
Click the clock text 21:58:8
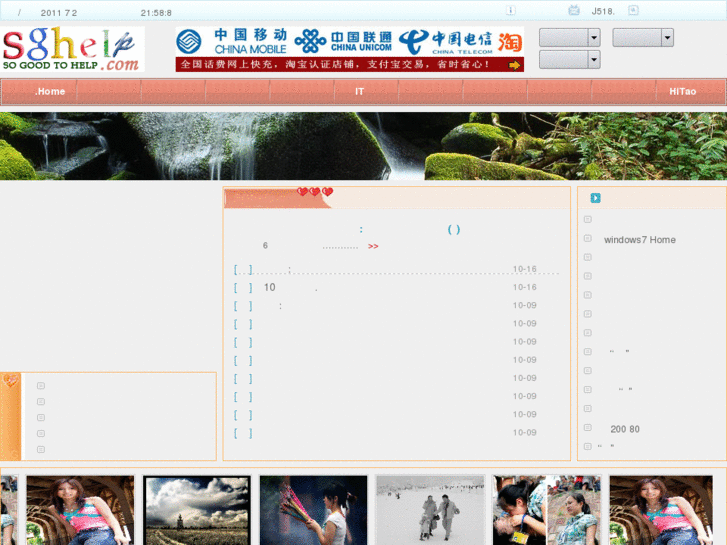click(x=156, y=13)
